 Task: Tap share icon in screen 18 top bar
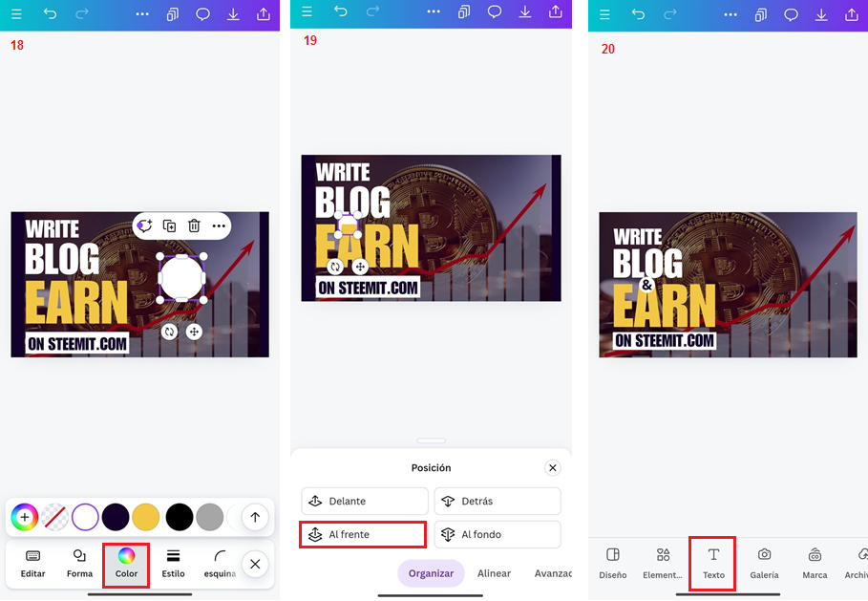tap(264, 13)
